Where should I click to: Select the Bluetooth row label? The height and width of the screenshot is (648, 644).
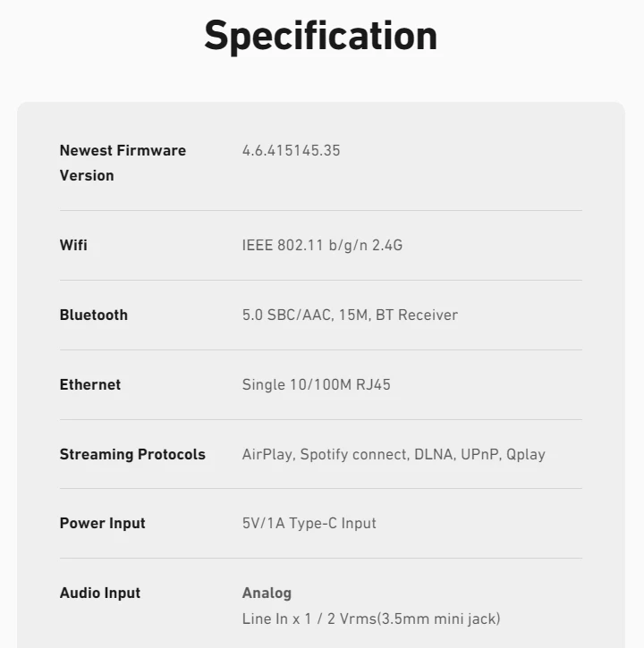tap(94, 315)
